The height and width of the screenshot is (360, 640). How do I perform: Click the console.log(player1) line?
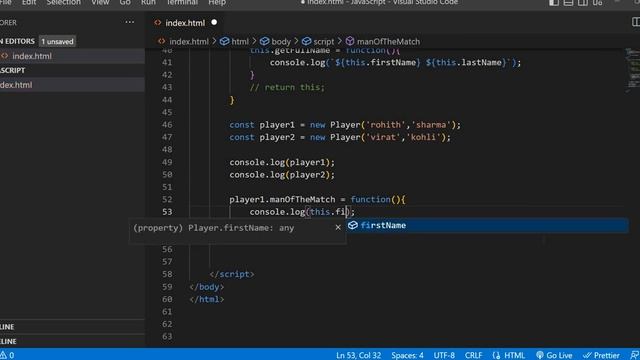pyautogui.click(x=282, y=162)
